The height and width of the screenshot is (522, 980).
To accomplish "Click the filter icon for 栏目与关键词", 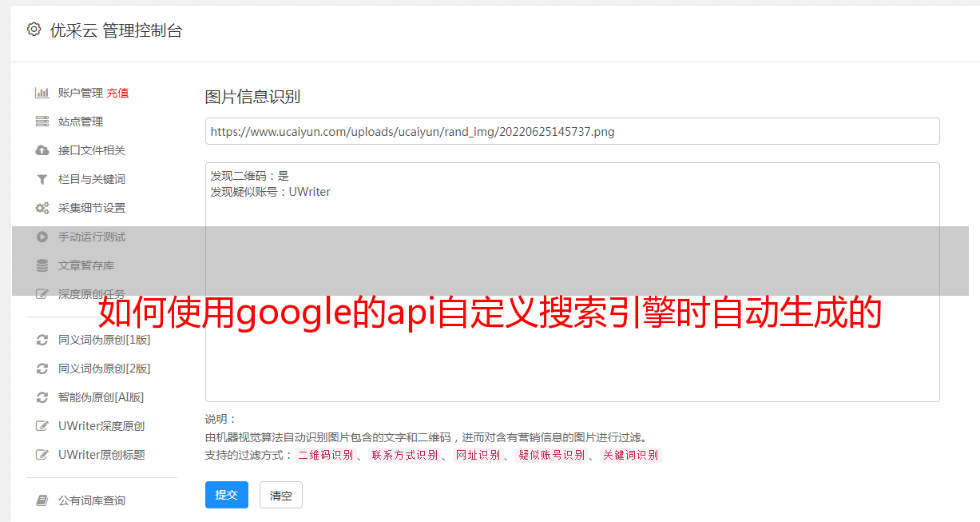I will coord(42,179).
